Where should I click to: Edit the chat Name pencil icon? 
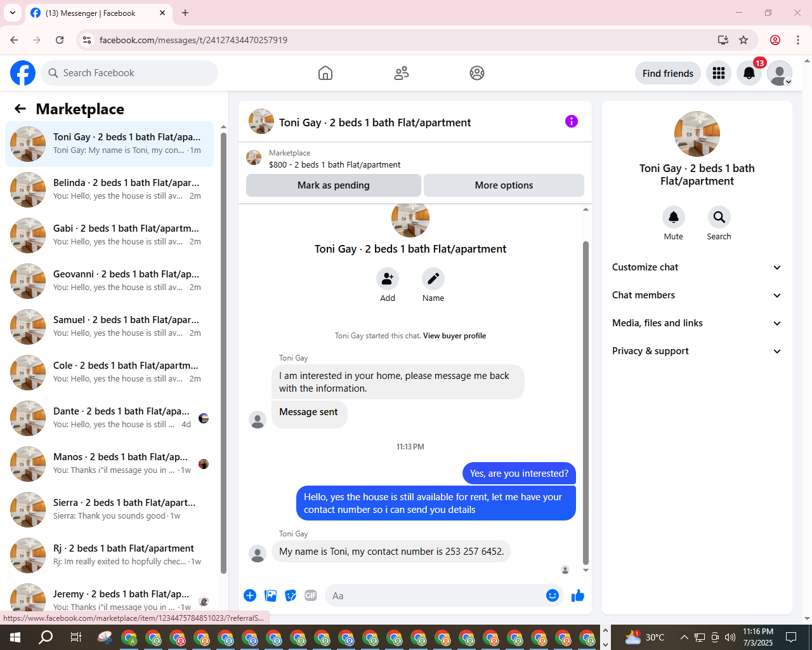click(x=433, y=279)
